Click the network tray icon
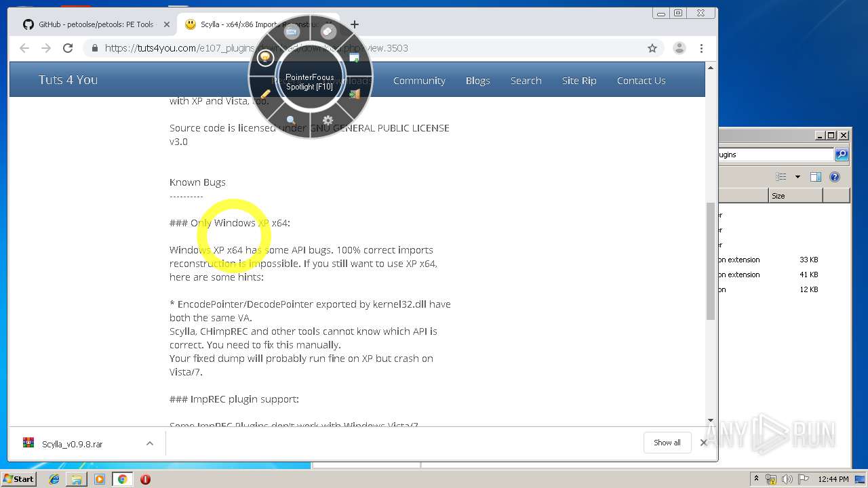Image resolution: width=868 pixels, height=488 pixels. [771, 479]
